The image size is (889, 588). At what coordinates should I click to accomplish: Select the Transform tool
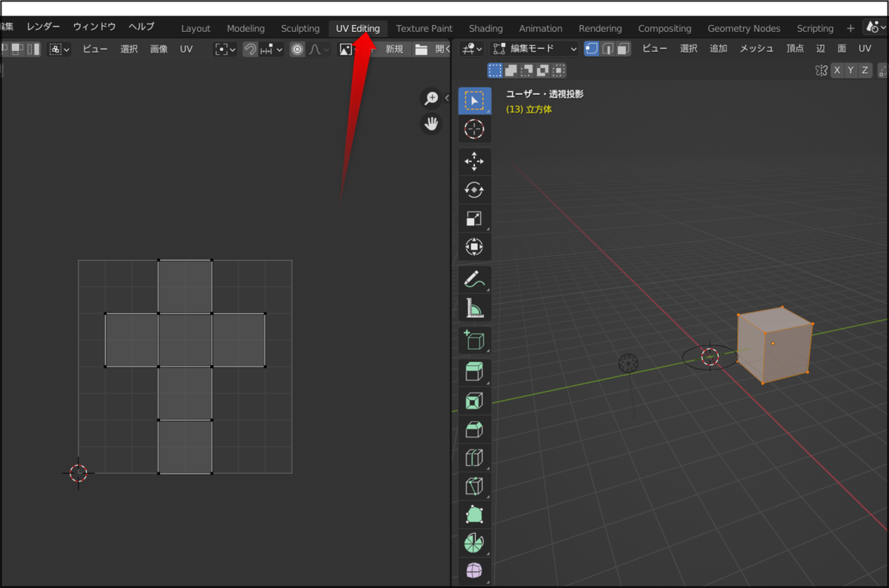[x=474, y=246]
